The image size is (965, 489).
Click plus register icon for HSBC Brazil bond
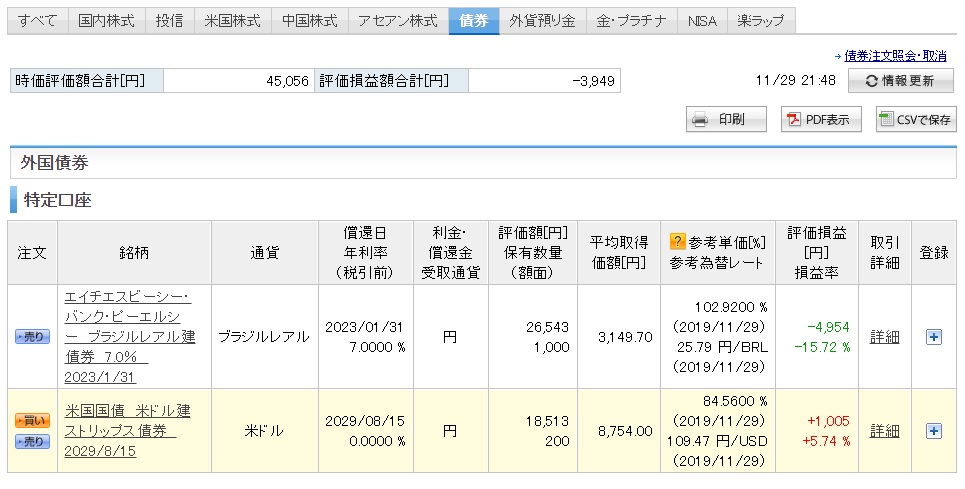(x=934, y=337)
